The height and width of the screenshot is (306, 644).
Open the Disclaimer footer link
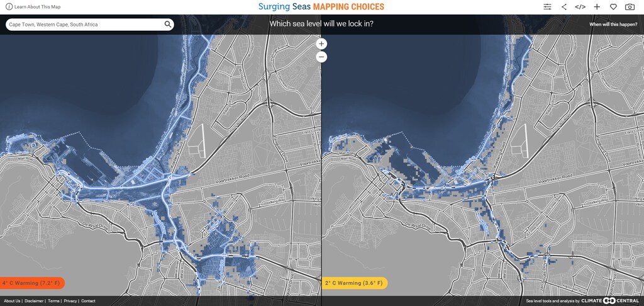coord(34,301)
